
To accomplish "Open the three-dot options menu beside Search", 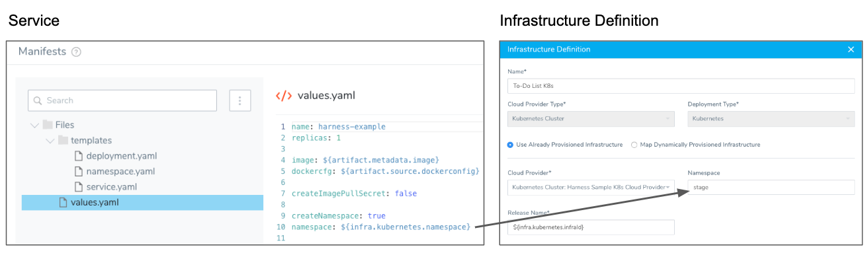I will (239, 100).
